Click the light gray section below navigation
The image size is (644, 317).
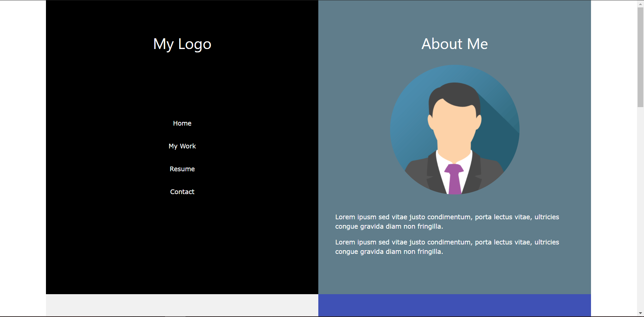coord(182,305)
